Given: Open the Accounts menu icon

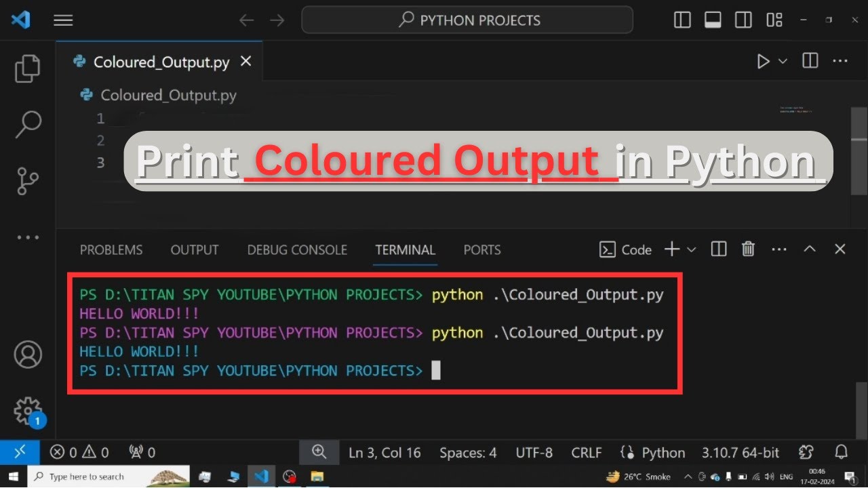Looking at the screenshot, I should (28, 354).
